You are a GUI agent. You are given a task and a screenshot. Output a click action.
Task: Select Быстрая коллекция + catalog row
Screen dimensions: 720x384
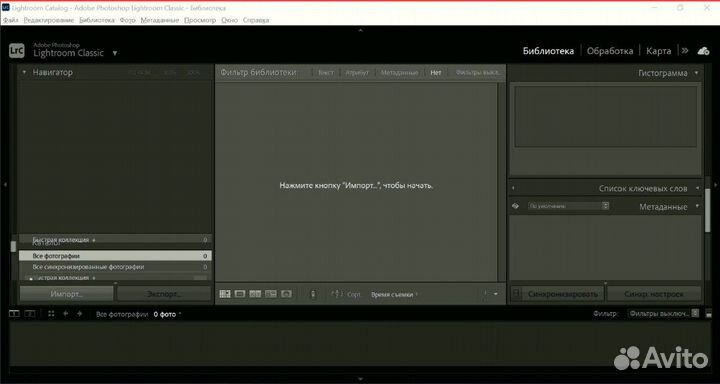tap(115, 240)
